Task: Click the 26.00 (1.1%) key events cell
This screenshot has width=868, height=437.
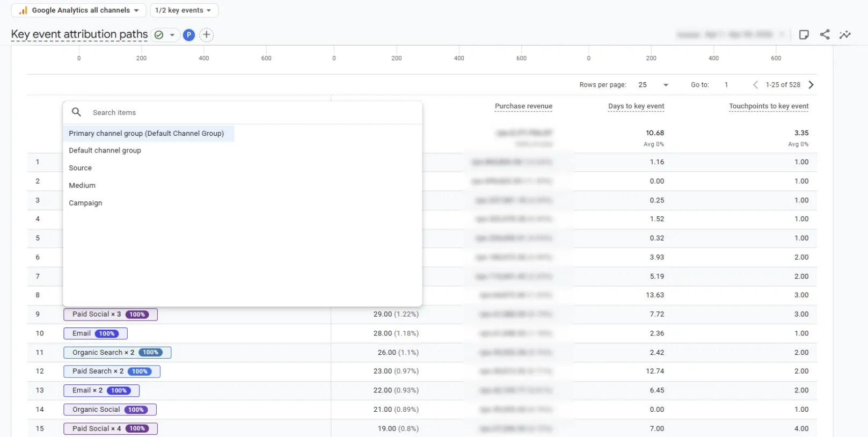Action: 398,353
